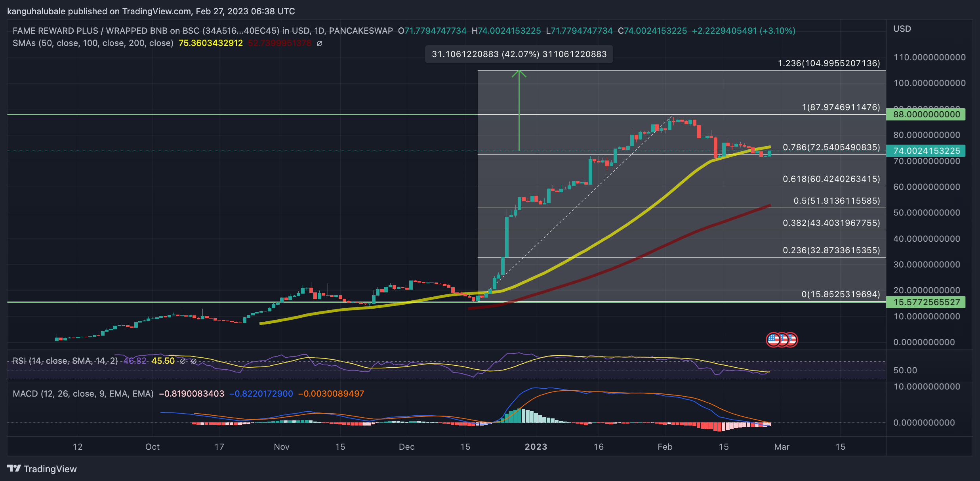Click the 0.0000000000 MACD axis label
Viewport: 980px width, 481px height.
pyautogui.click(x=924, y=423)
